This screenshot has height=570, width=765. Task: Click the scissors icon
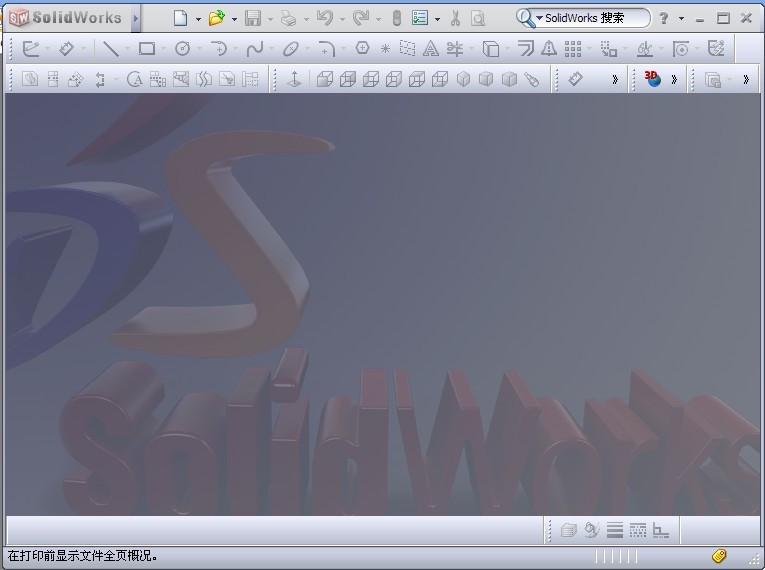point(455,19)
